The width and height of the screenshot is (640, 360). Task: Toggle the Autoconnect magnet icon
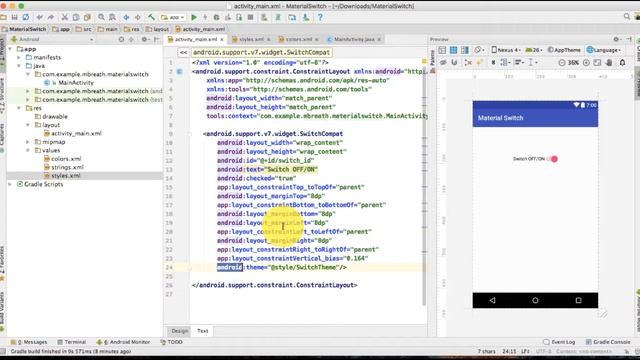[454, 62]
